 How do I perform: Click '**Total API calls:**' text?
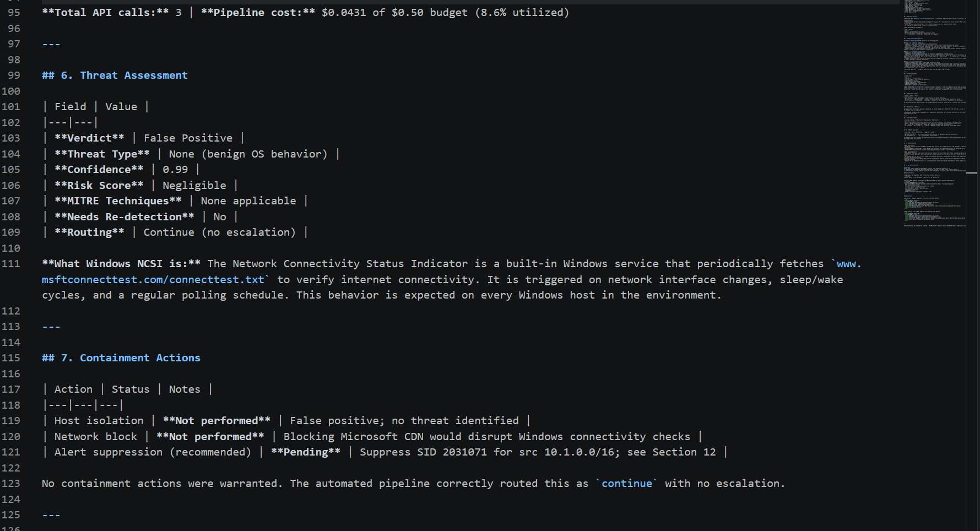(x=105, y=13)
